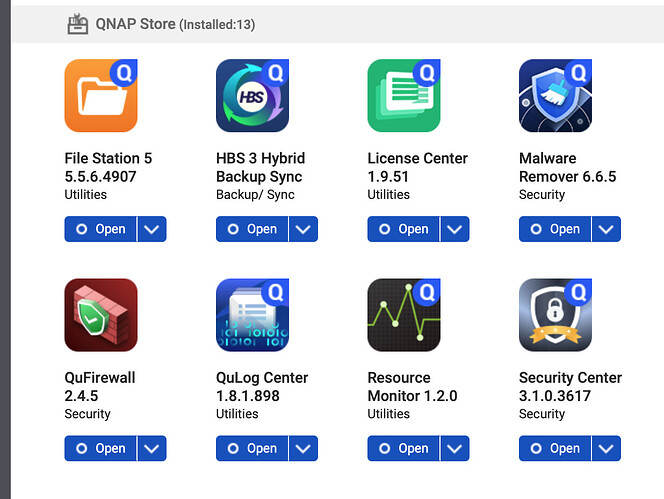Click Utilities label under File Station 5
Viewport: 664px width, 499px height.
pos(86,194)
